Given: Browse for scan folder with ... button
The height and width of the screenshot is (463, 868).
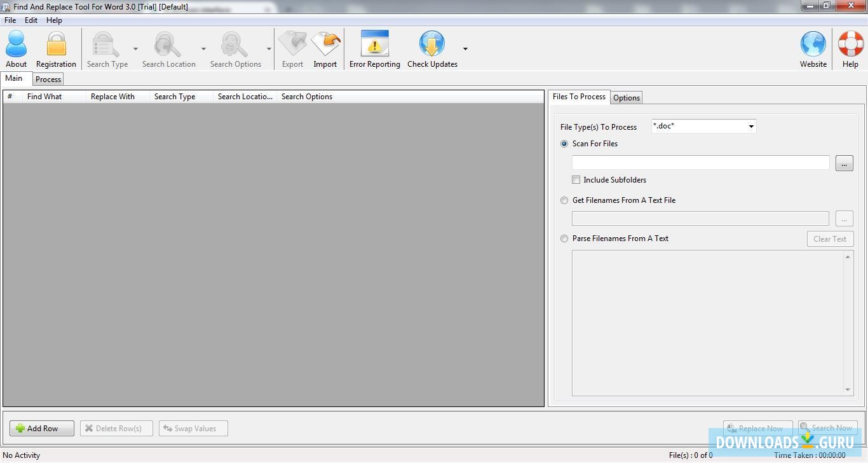Looking at the screenshot, I should pos(844,163).
